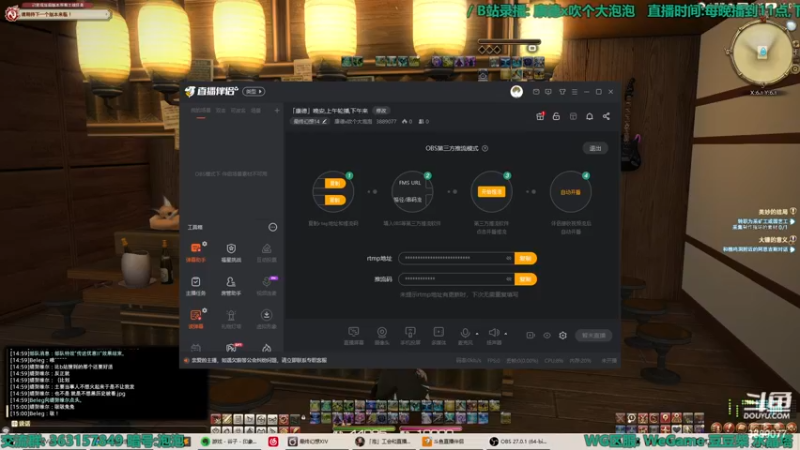Reveal the 推流码 with its eye icon

(x=509, y=279)
